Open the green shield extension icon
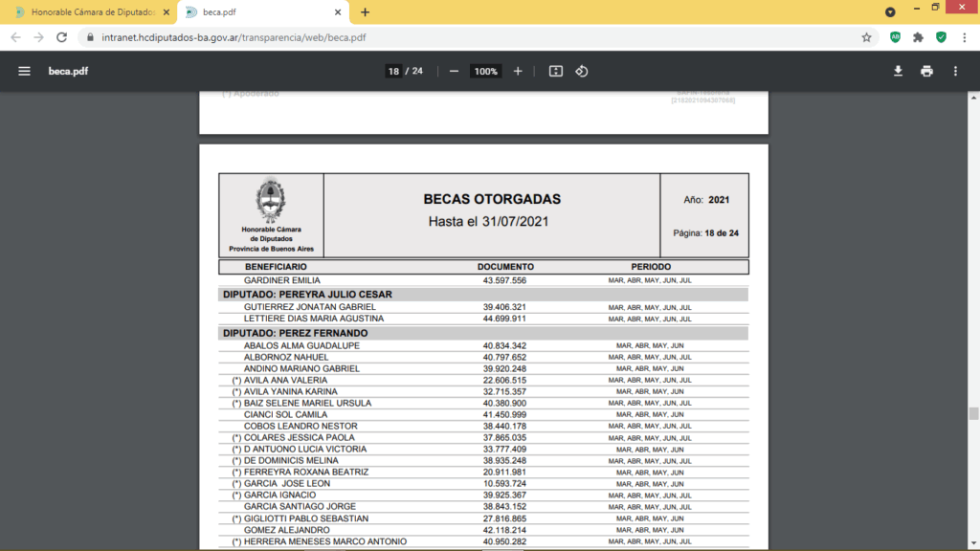 (x=942, y=37)
